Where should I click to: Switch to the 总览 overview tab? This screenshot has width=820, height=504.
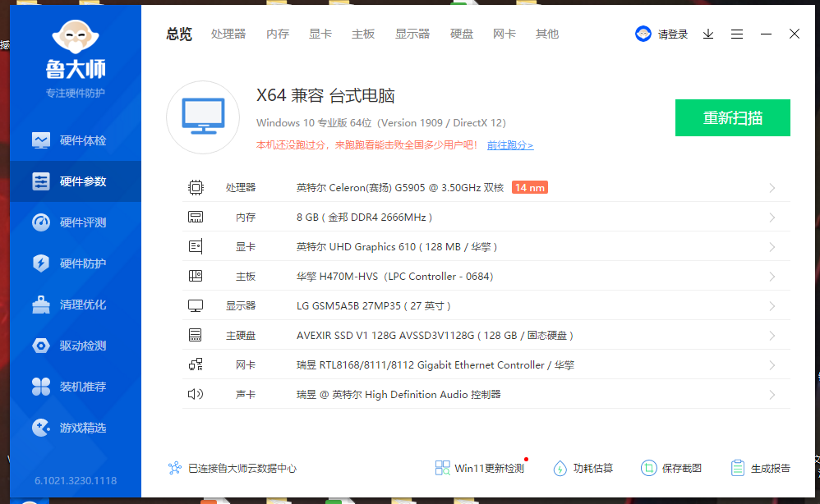[179, 34]
